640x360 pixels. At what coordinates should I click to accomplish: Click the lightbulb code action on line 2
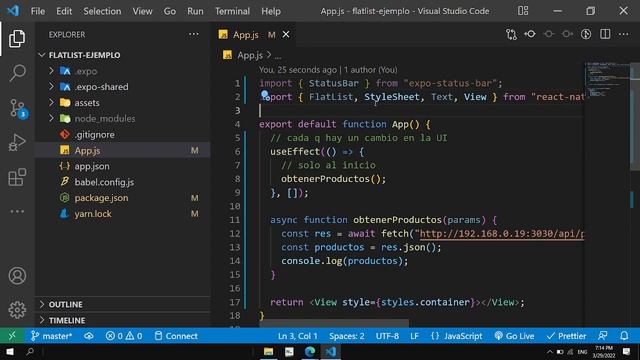265,95
